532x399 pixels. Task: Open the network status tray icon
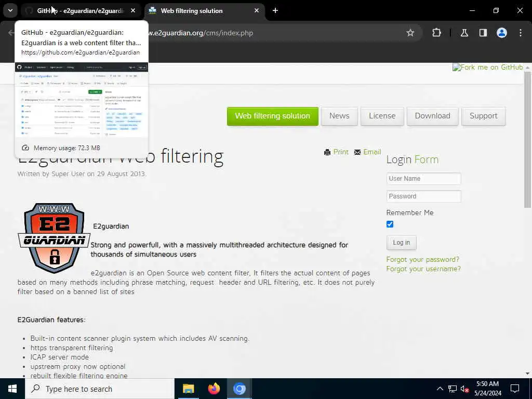click(x=453, y=389)
